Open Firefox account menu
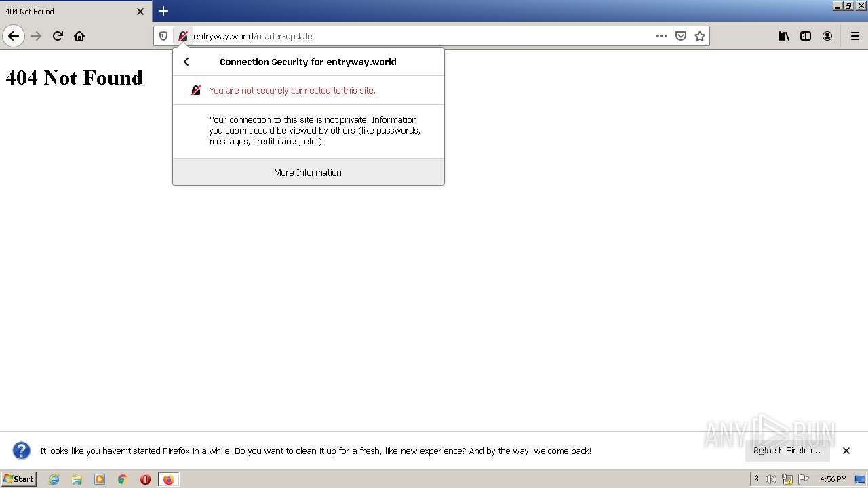868x488 pixels. (x=827, y=36)
